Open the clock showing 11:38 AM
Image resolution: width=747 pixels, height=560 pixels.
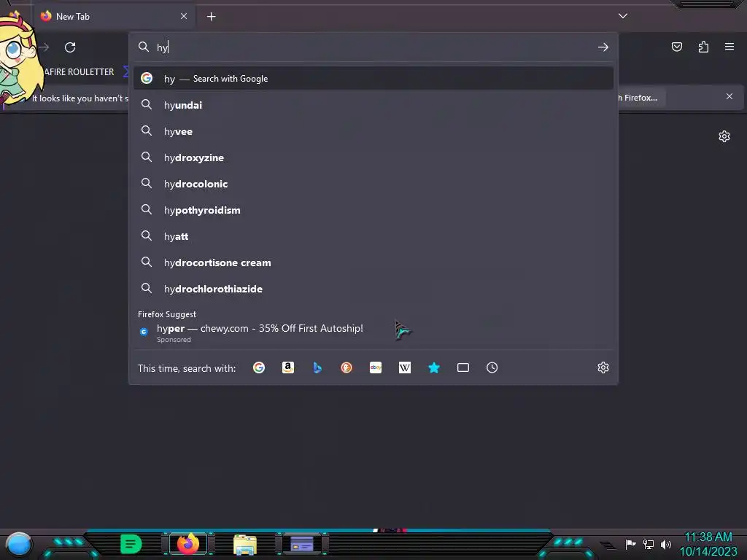tap(708, 544)
